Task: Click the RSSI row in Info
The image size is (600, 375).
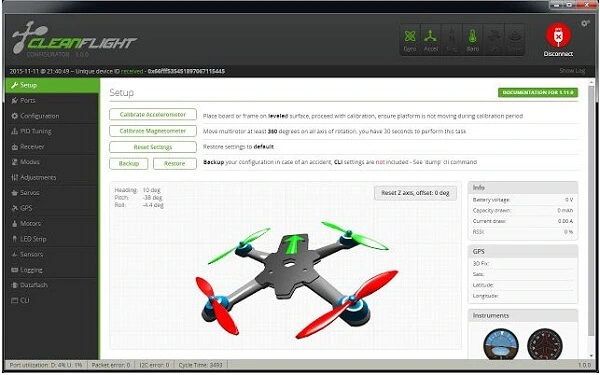Action: [x=523, y=232]
